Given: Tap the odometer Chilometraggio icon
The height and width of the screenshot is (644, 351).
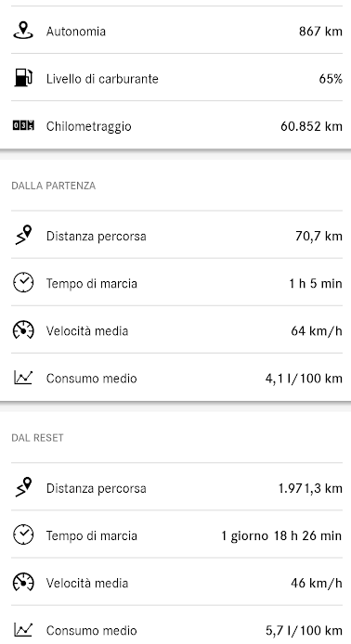Looking at the screenshot, I should pyautogui.click(x=23, y=125).
